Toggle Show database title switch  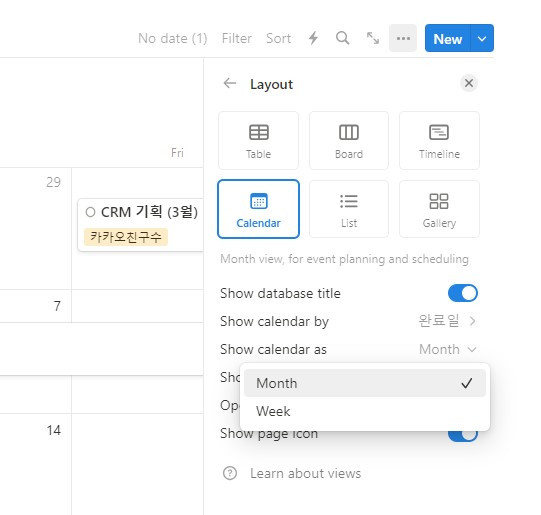click(x=463, y=293)
